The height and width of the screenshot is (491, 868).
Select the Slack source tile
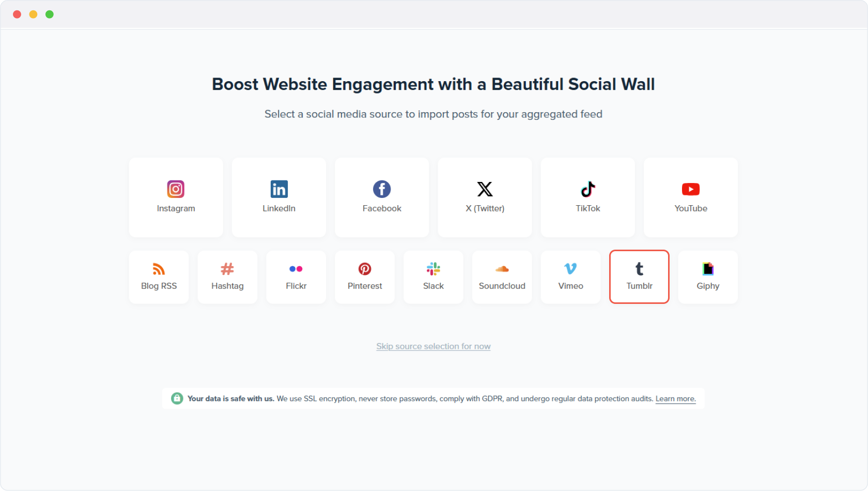pyautogui.click(x=433, y=277)
